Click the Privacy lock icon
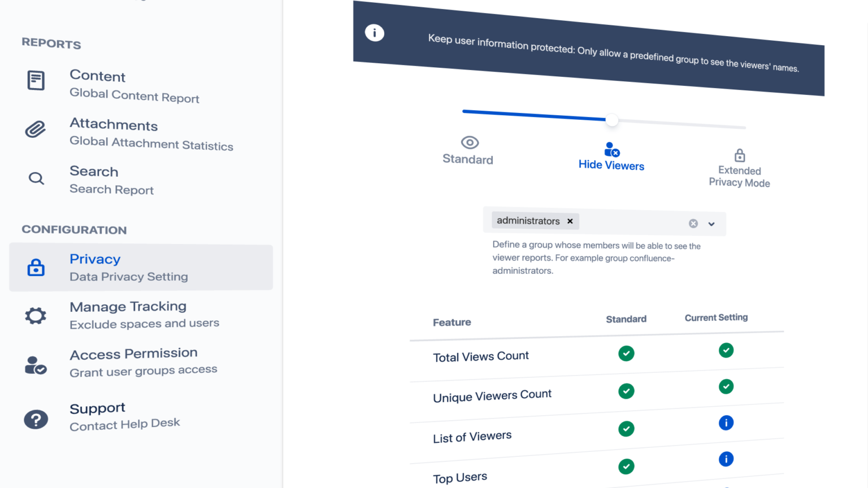Image resolution: width=868 pixels, height=488 pixels. [36, 267]
